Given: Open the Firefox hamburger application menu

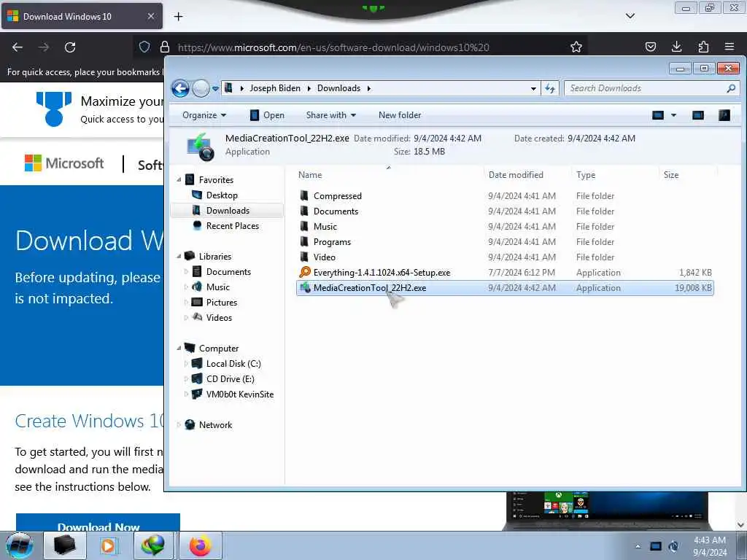Looking at the screenshot, I should tap(729, 47).
